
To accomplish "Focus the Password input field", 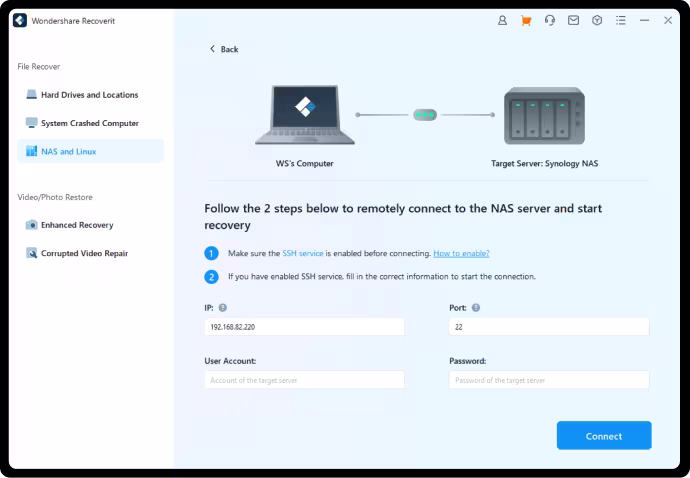I will point(549,380).
